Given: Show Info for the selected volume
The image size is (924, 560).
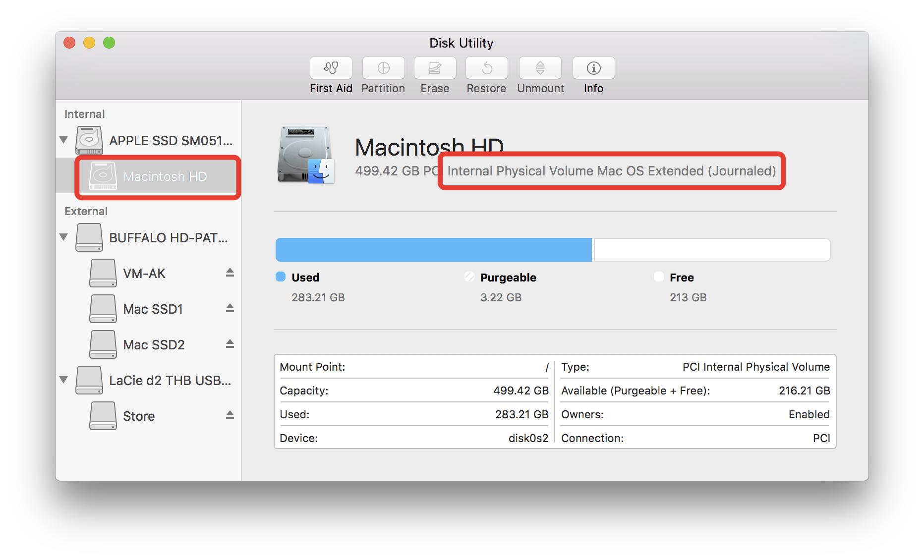Looking at the screenshot, I should [593, 68].
